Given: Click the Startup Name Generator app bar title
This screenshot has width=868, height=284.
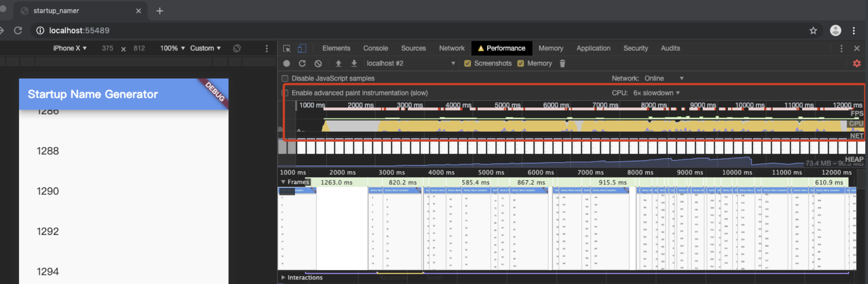Looking at the screenshot, I should pyautogui.click(x=93, y=94).
